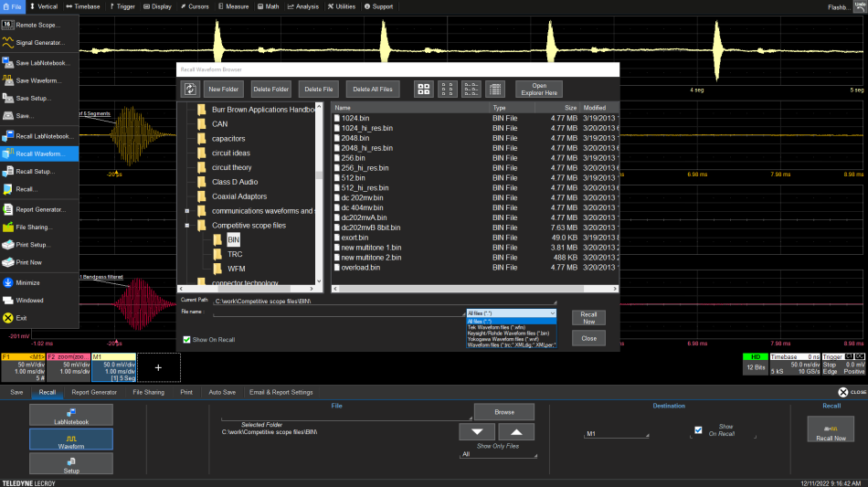The height and width of the screenshot is (487, 868).
Task: Select Tek Waveform files filter option
Action: click(x=495, y=327)
